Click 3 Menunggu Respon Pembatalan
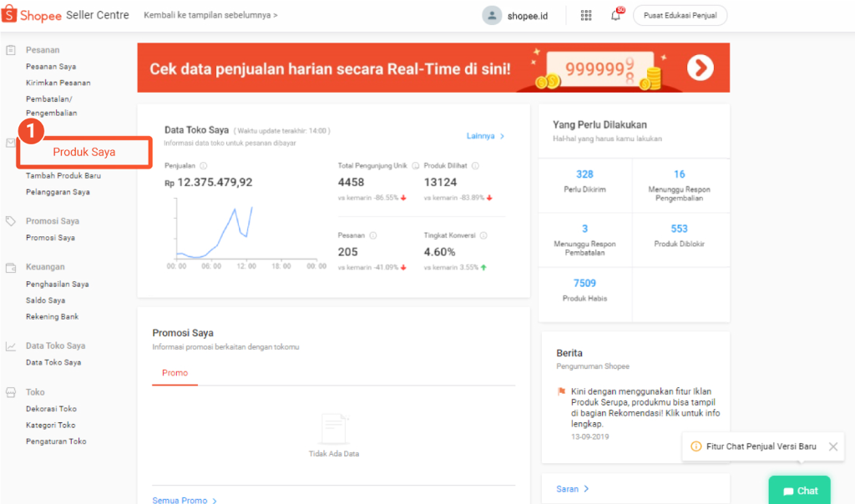The height and width of the screenshot is (504, 855). 584,239
